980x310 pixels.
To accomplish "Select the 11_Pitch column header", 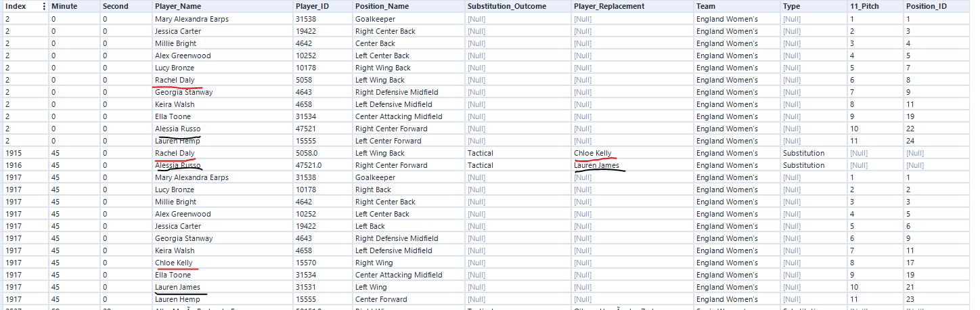I will [864, 7].
